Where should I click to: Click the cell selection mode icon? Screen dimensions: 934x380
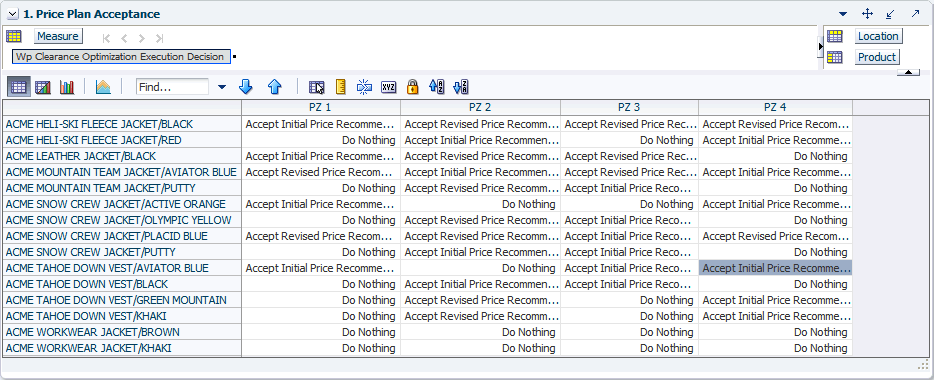[317, 88]
